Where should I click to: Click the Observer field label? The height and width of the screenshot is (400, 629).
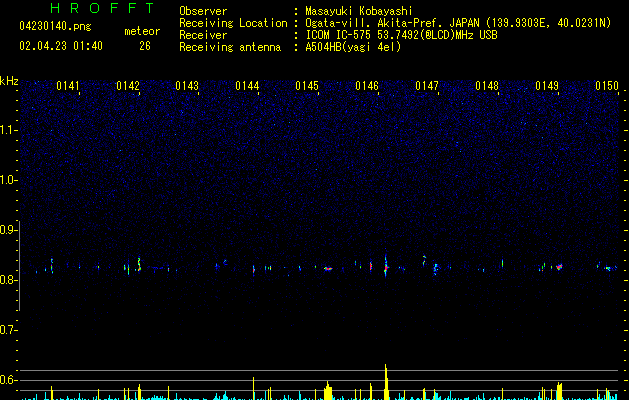(x=203, y=11)
